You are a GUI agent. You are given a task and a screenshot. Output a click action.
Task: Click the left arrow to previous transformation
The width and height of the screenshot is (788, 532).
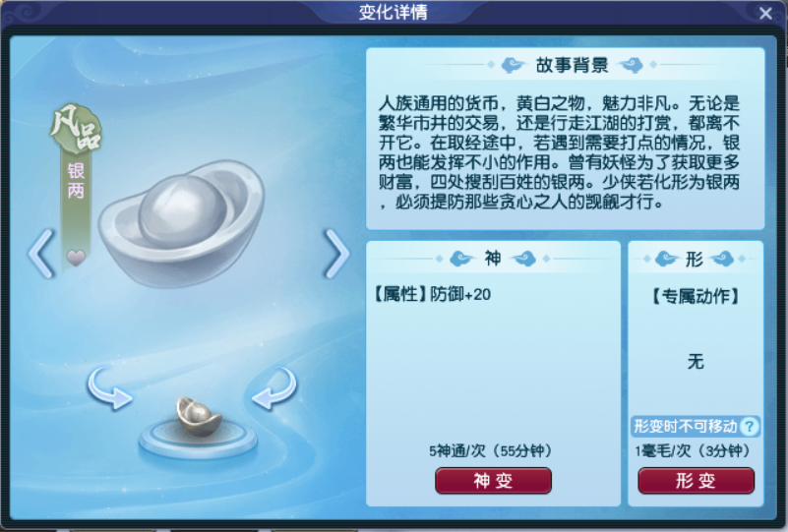pos(41,254)
